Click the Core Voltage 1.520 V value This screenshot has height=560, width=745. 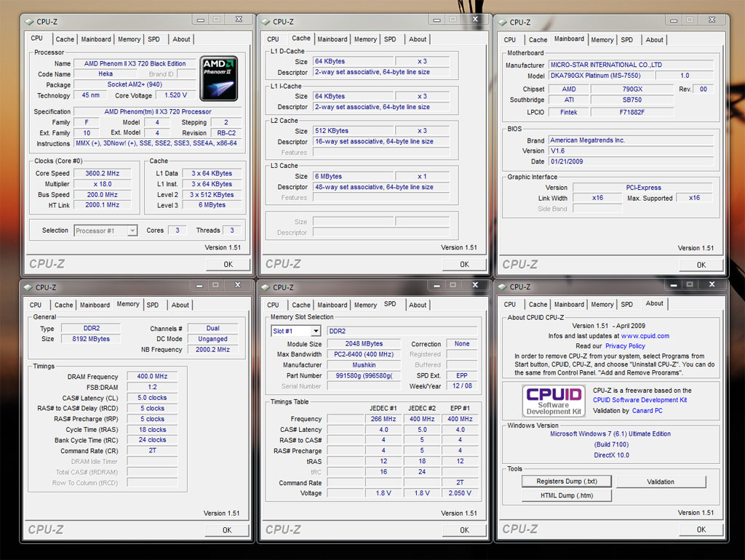click(176, 95)
